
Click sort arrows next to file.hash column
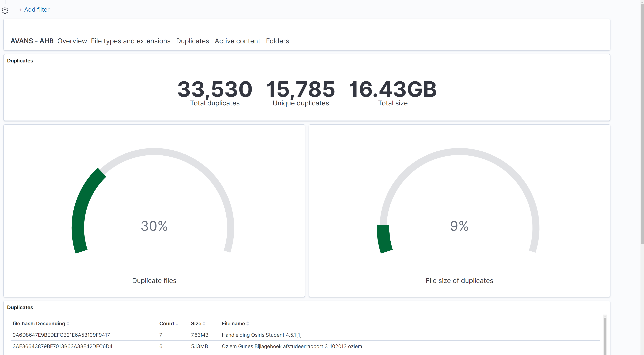[x=68, y=323]
